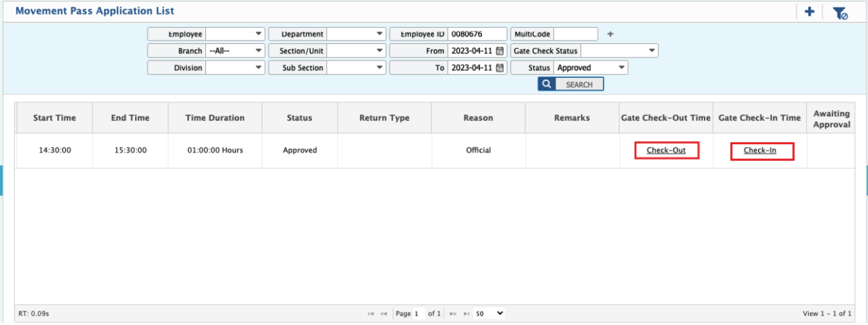Open the To date calendar picker icon
This screenshot has width=868, height=325.
[x=500, y=68]
